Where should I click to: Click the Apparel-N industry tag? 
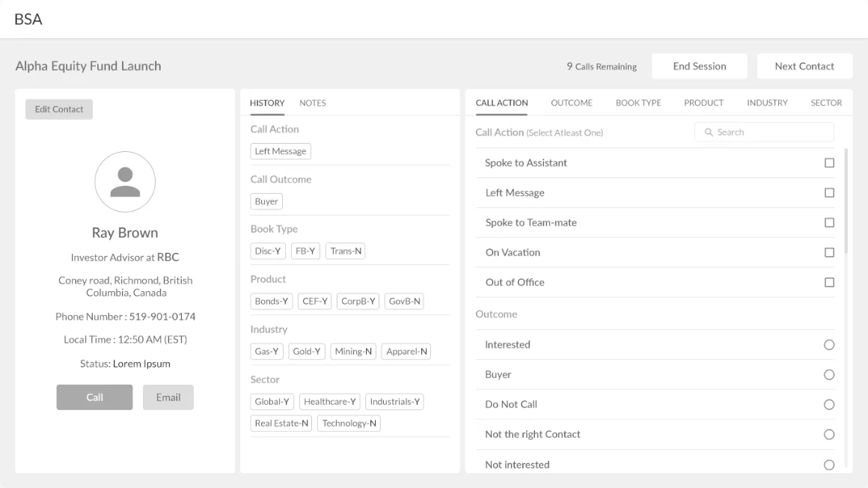[406, 351]
